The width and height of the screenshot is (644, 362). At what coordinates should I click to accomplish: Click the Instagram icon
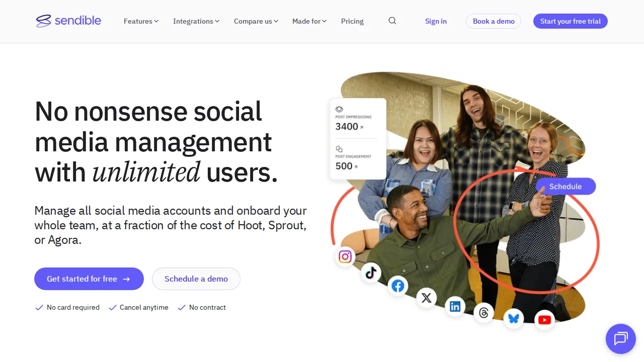coord(345,257)
